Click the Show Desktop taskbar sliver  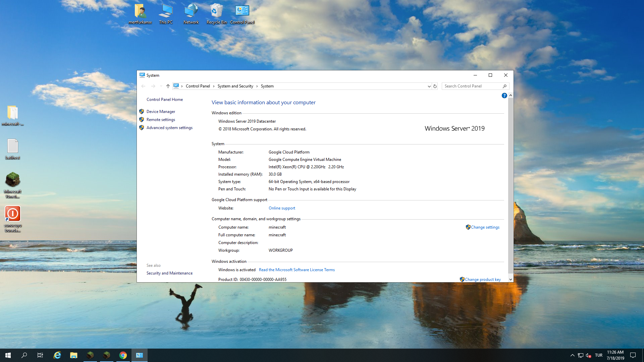click(x=643, y=355)
